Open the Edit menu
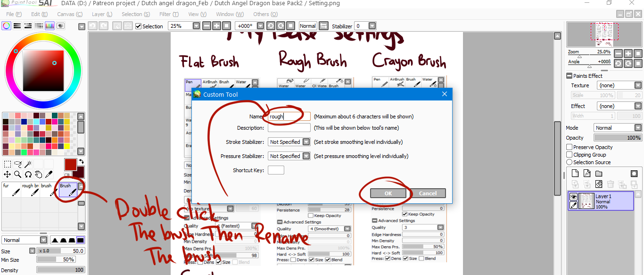The height and width of the screenshot is (275, 644). pyautogui.click(x=38, y=14)
